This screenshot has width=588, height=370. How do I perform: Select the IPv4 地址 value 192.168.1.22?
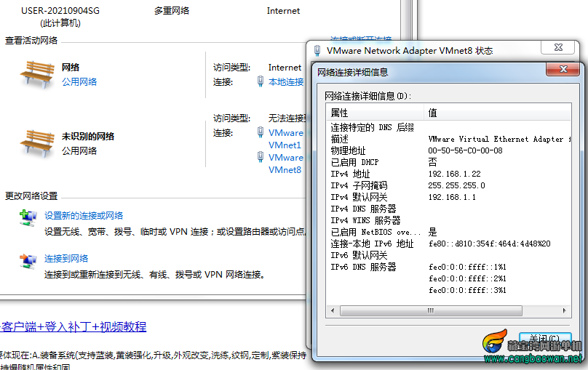pyautogui.click(x=454, y=174)
